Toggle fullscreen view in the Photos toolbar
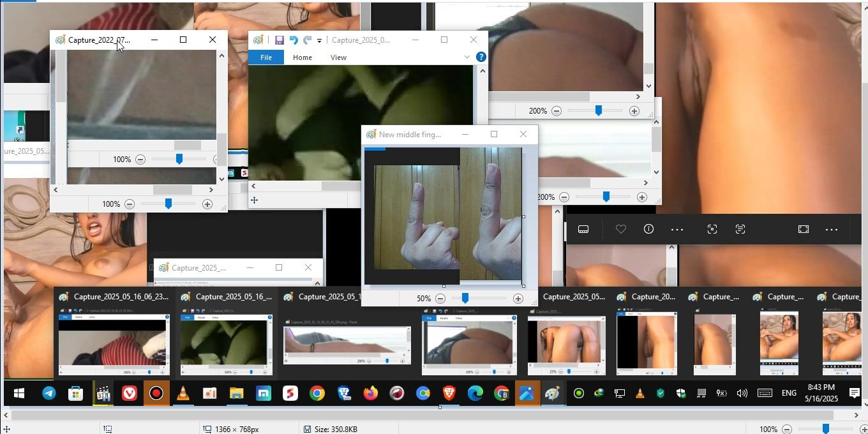This screenshot has height=434, width=868. pyautogui.click(x=804, y=229)
